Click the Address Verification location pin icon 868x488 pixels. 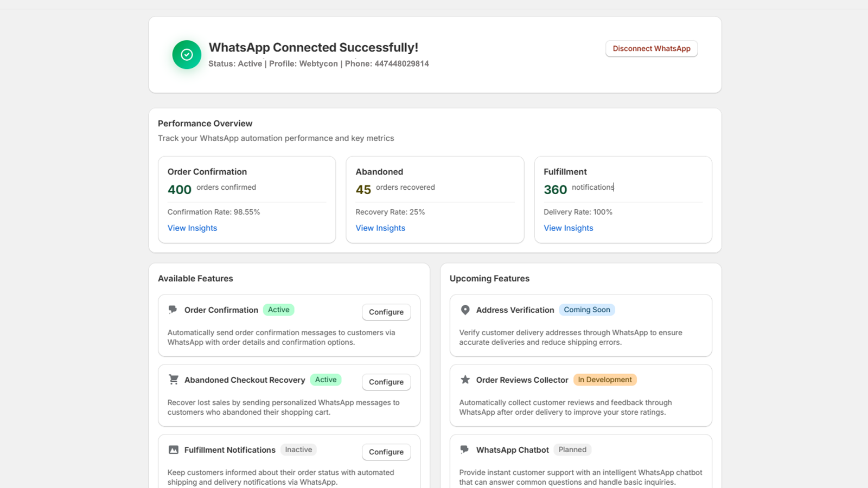coord(465,310)
